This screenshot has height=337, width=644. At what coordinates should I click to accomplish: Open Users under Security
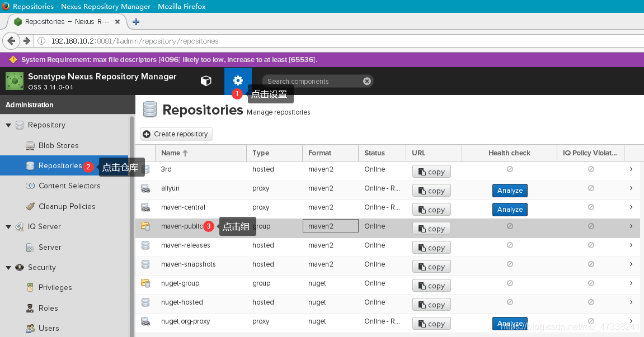[x=49, y=328]
